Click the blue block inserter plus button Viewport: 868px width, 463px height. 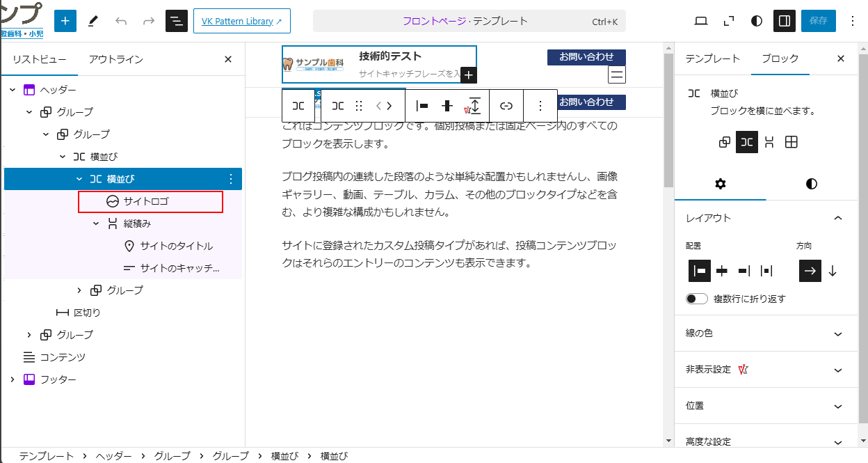[65, 21]
